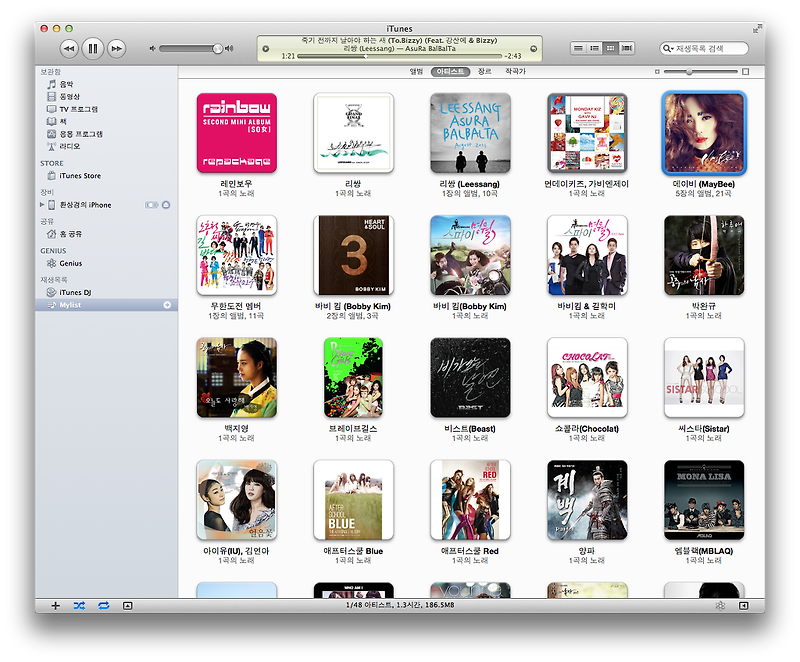Select the Leessang AsuRa BalBalTa album
Image resolution: width=800 pixels, height=662 pixels.
click(470, 133)
